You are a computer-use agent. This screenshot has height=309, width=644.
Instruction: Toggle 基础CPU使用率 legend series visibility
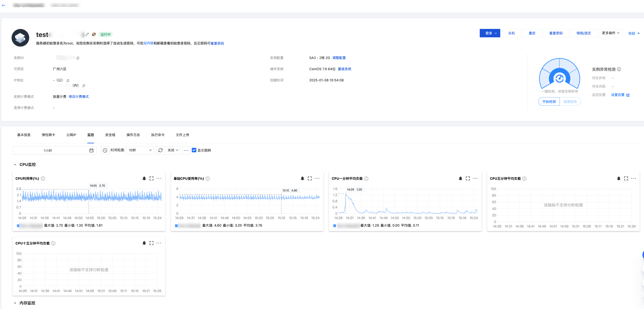click(176, 226)
